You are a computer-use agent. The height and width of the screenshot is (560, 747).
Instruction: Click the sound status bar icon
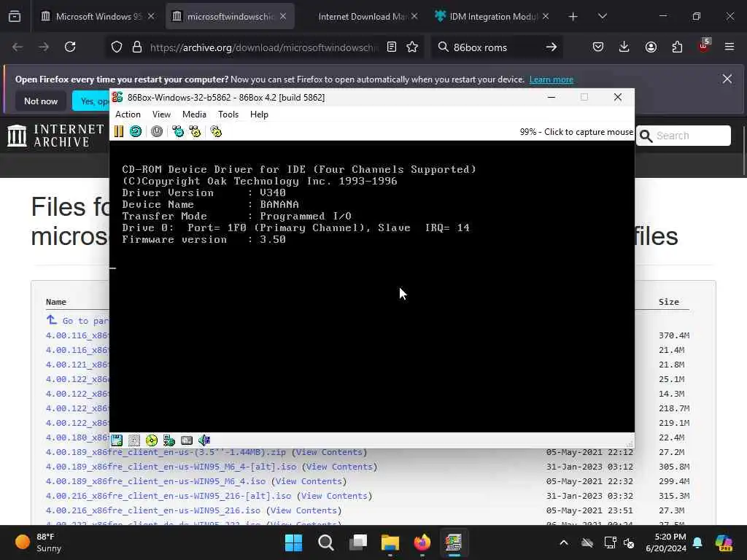tap(204, 440)
